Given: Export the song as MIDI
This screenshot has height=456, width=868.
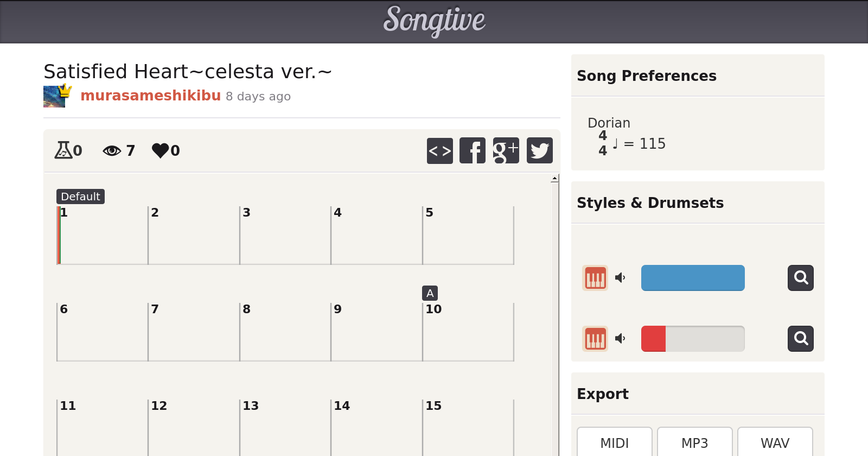Looking at the screenshot, I should point(614,443).
